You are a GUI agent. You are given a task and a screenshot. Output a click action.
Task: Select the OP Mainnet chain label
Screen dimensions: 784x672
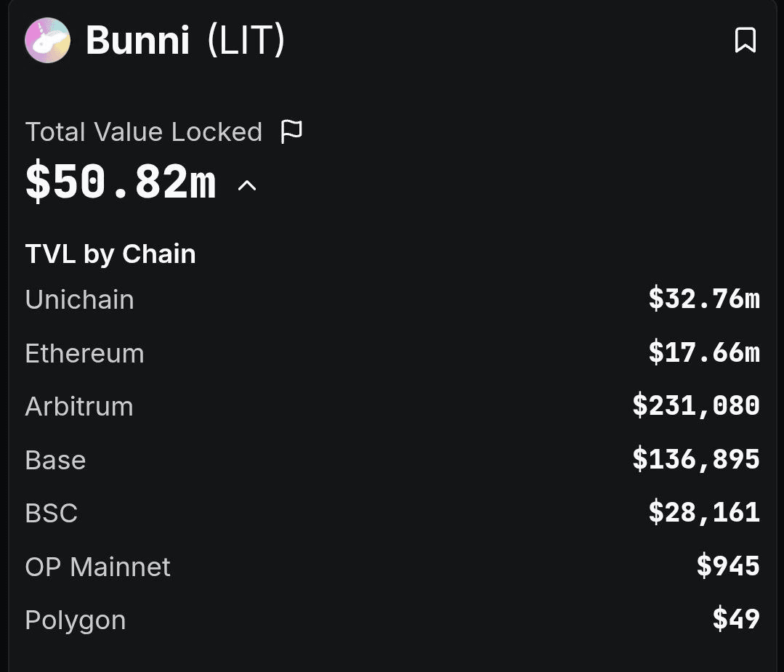[x=97, y=567]
